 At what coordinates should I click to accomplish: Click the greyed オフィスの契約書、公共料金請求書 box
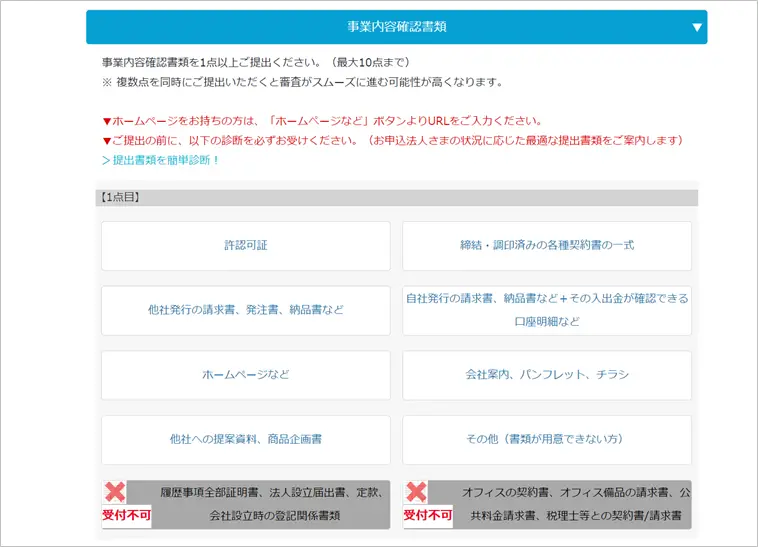click(x=571, y=504)
